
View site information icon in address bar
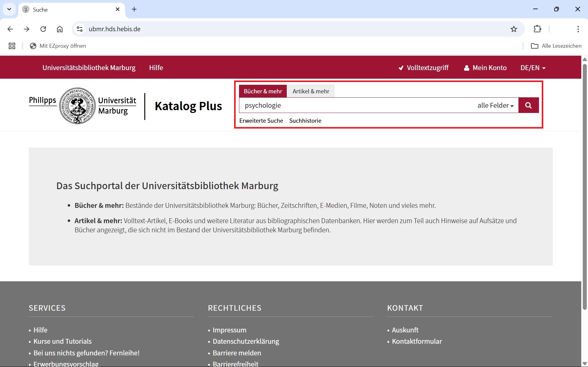pyautogui.click(x=80, y=29)
